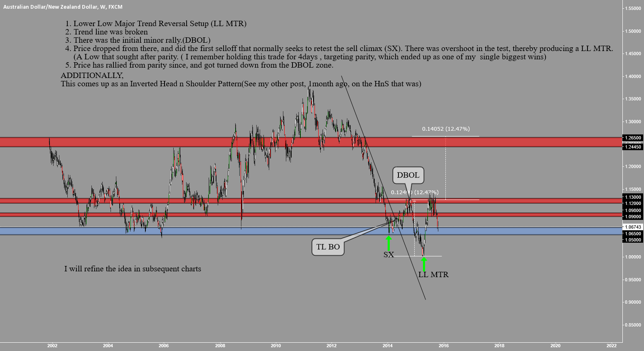Viewport: 644px width, 351px height.
Task: Select the green up arrow above LL MTR
Action: [x=424, y=264]
